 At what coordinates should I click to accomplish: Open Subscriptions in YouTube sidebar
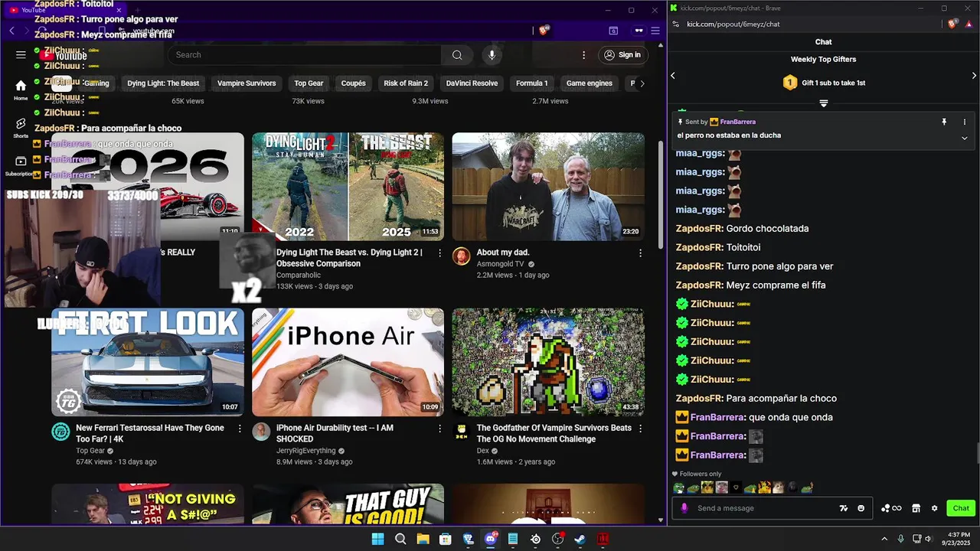click(21, 166)
